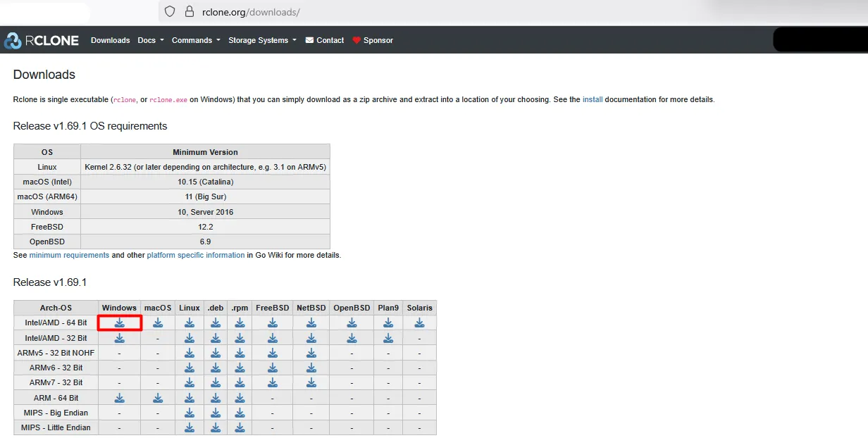Download Linux Intel/AMD 32 Bit zip
Image resolution: width=868 pixels, height=438 pixels.
pos(190,338)
